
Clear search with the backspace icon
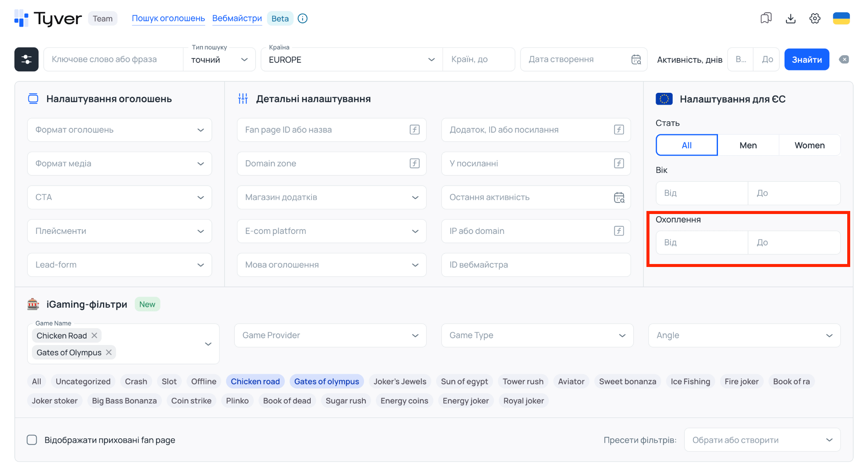pyautogui.click(x=844, y=59)
